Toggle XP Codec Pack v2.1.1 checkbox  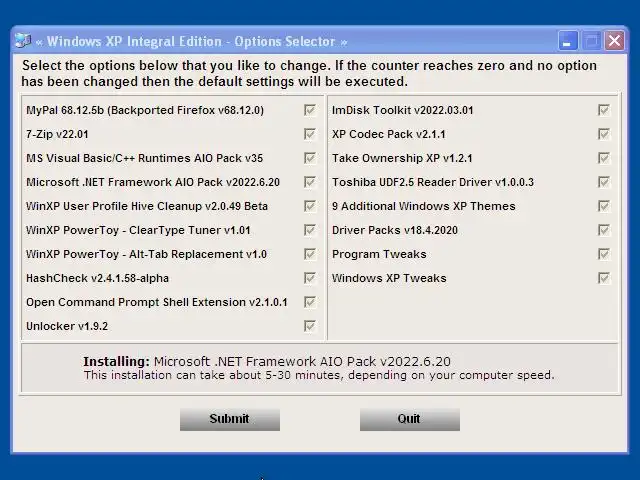click(604, 134)
